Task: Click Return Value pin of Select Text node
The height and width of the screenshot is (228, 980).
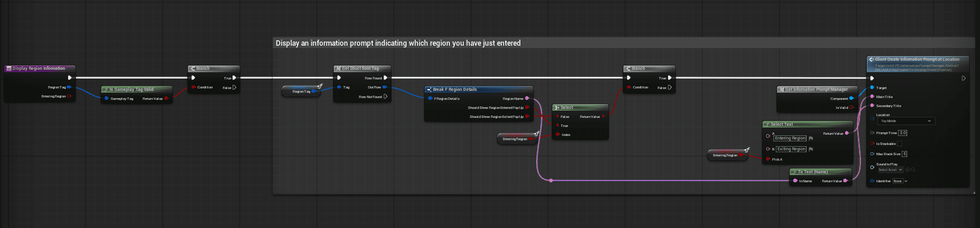Action: [847, 133]
